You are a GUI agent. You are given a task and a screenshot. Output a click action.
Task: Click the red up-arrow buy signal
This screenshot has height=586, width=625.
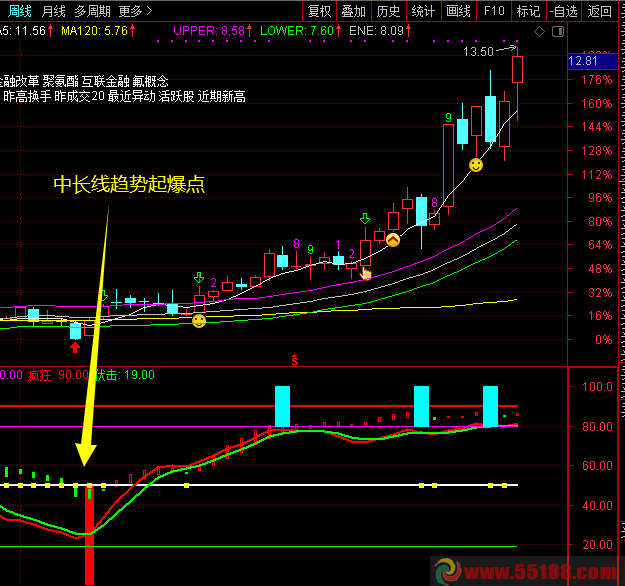click(x=75, y=347)
